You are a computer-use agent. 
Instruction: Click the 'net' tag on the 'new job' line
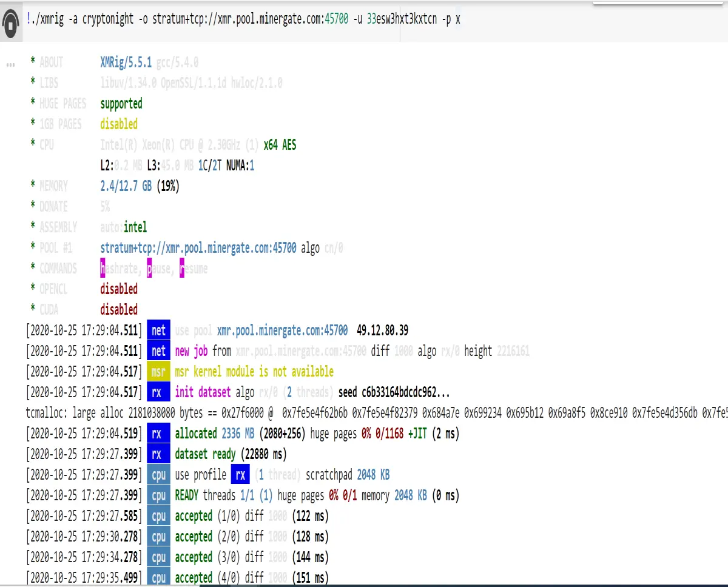click(x=159, y=351)
